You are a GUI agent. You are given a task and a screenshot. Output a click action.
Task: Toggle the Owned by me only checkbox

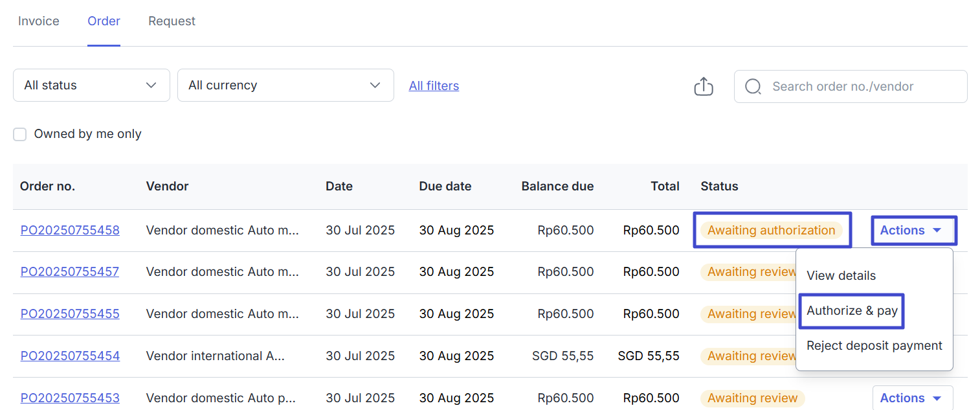tap(20, 134)
